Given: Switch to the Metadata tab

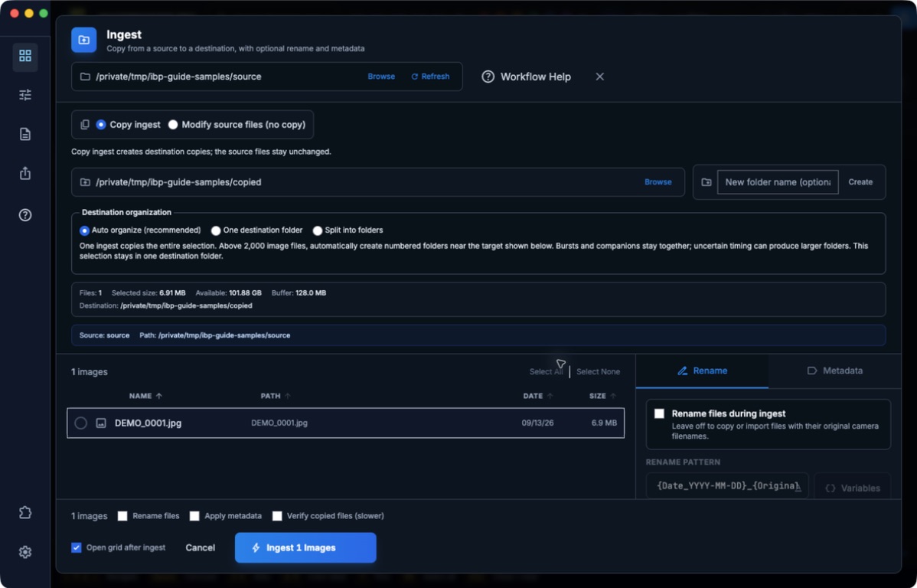Looking at the screenshot, I should point(834,371).
